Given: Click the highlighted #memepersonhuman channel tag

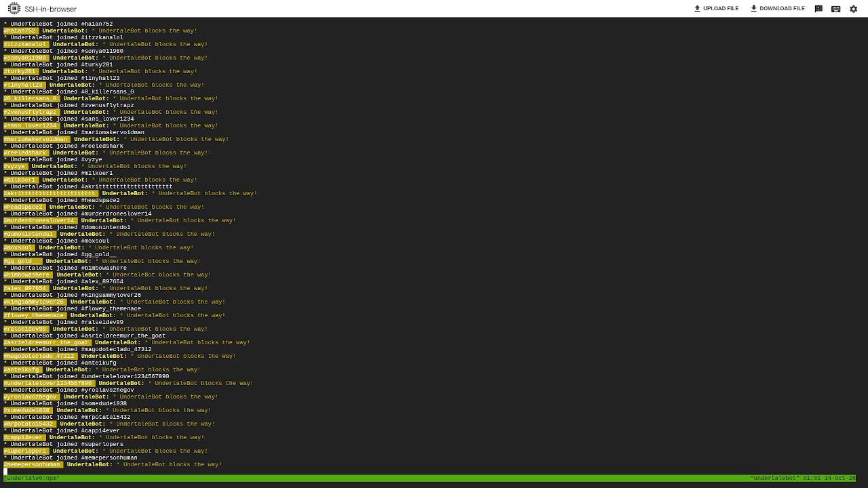Looking at the screenshot, I should point(33,464).
